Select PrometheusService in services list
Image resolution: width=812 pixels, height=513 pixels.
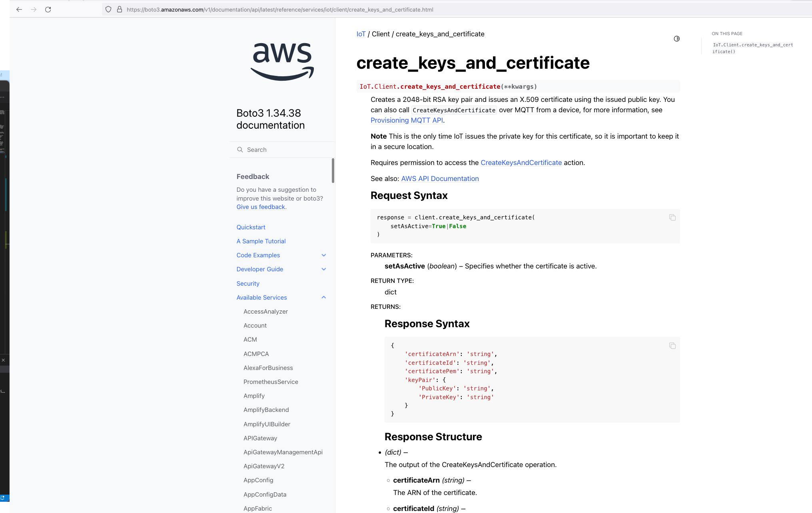click(271, 382)
